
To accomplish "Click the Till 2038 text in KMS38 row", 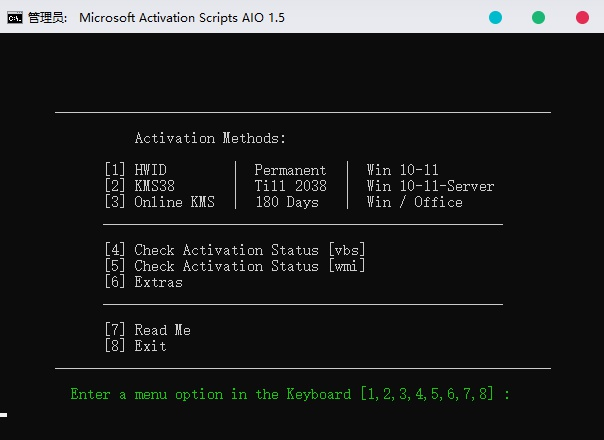I will tap(290, 186).
